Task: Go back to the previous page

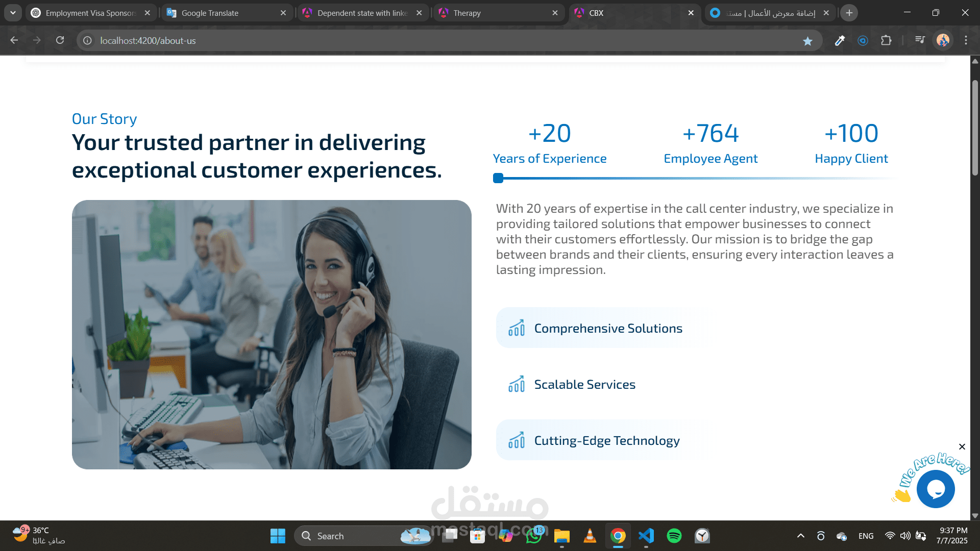Action: pos(14,40)
